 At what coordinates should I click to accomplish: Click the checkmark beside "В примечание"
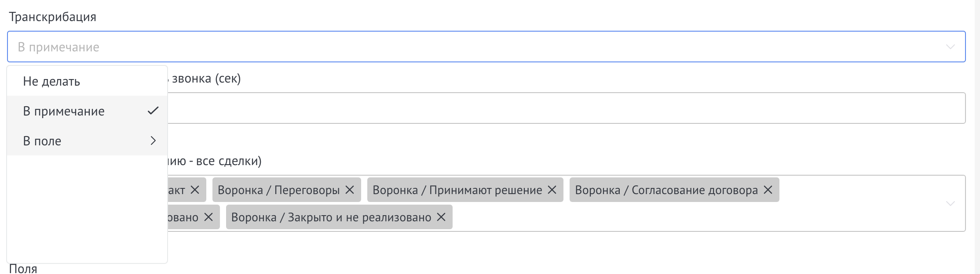[x=152, y=111]
